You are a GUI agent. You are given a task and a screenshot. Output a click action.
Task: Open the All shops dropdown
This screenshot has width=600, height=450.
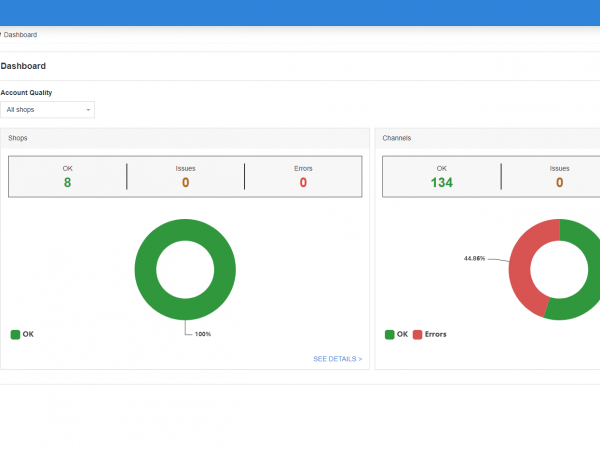(x=48, y=109)
